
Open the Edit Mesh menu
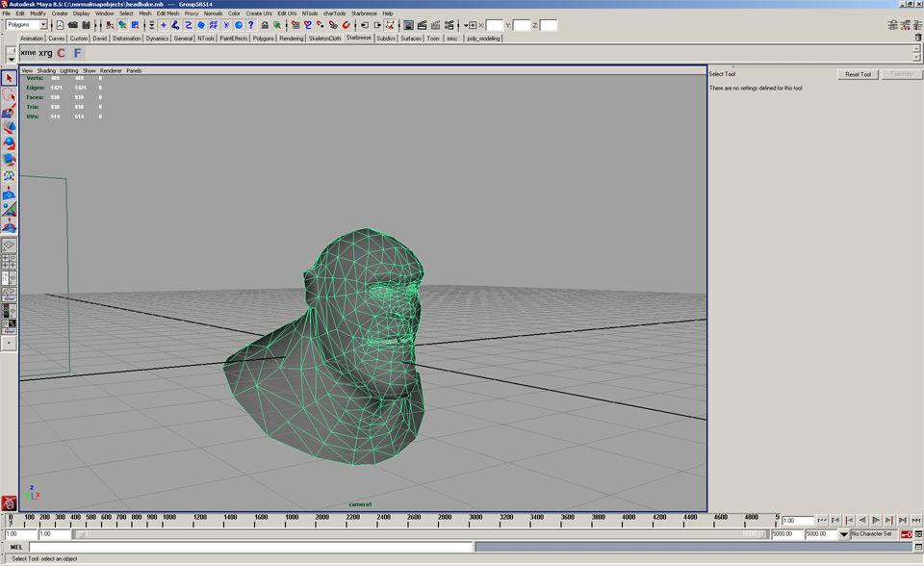(x=167, y=13)
